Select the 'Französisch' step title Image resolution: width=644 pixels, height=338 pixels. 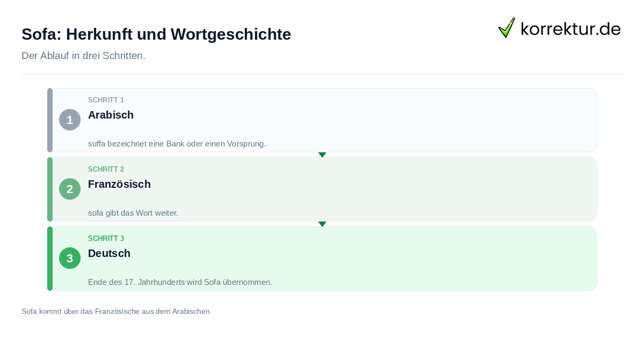tap(119, 184)
